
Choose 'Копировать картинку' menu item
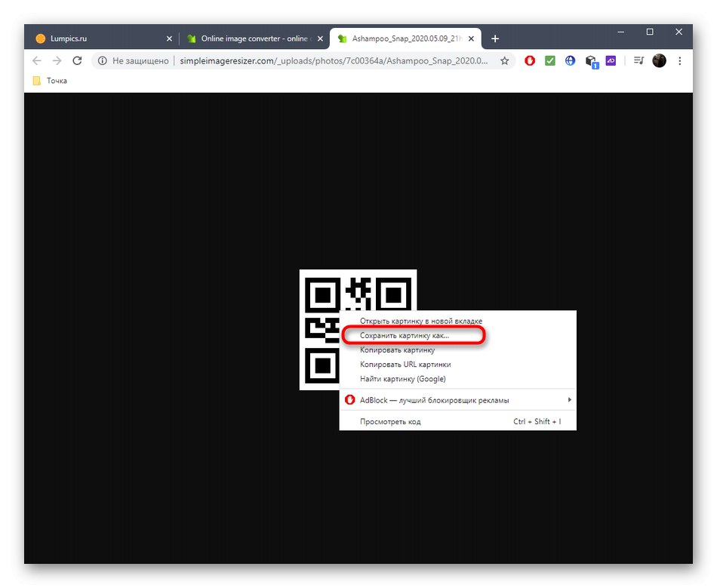(457, 350)
